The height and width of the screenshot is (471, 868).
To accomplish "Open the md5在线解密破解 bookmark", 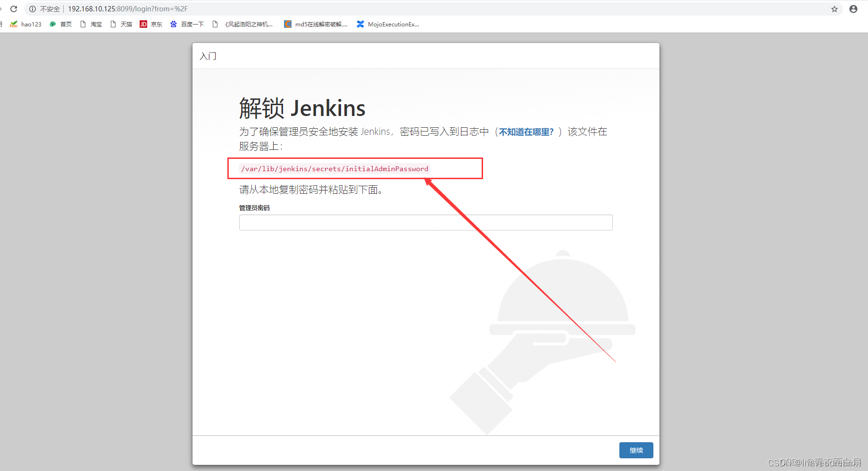I will 315,24.
